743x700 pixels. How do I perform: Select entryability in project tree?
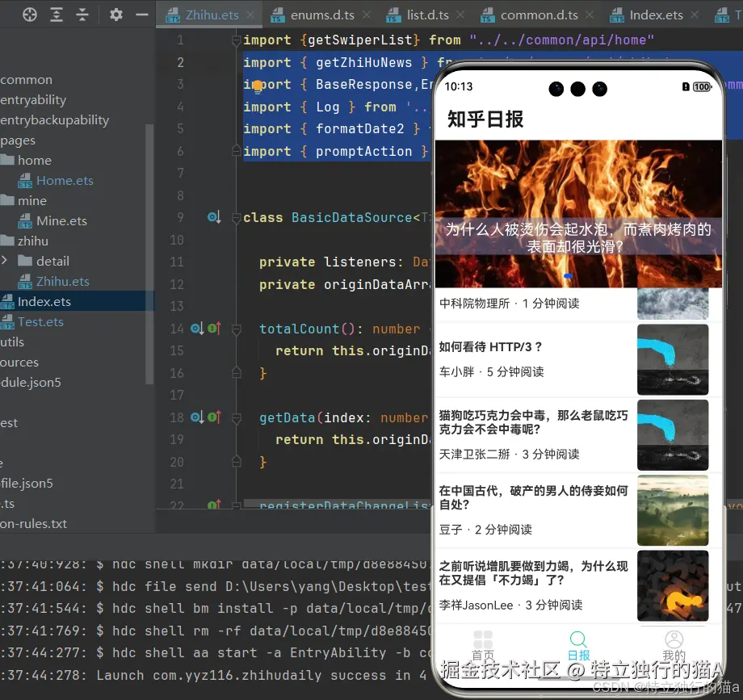pos(33,100)
